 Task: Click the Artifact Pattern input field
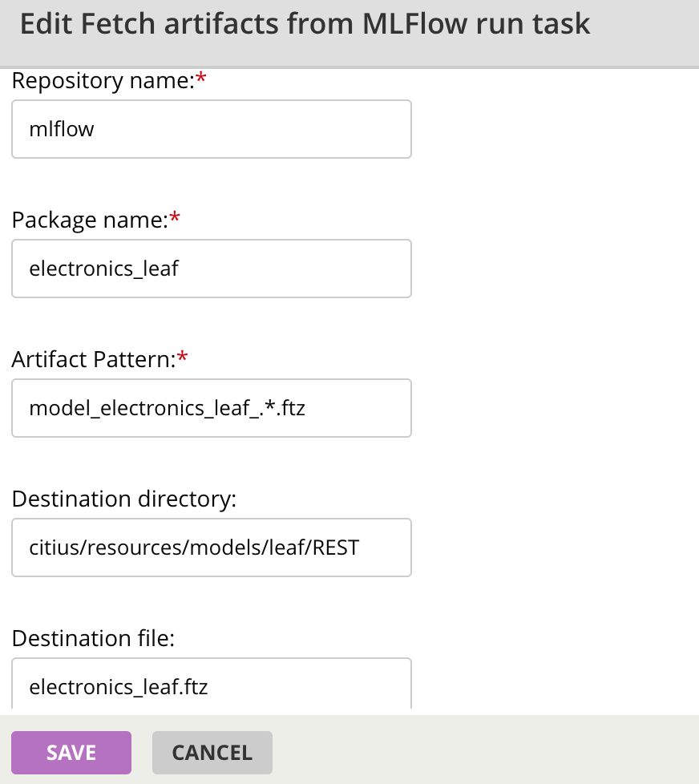click(211, 408)
